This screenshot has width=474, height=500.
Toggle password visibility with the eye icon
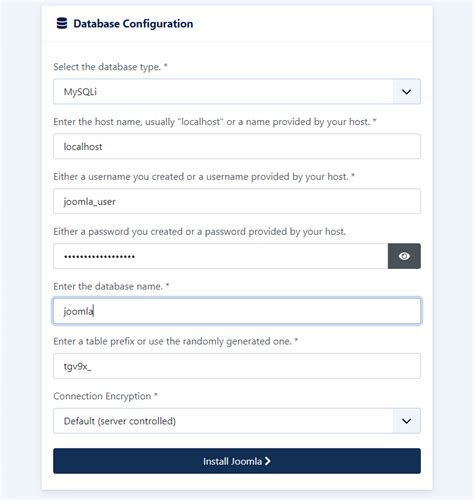tap(404, 256)
